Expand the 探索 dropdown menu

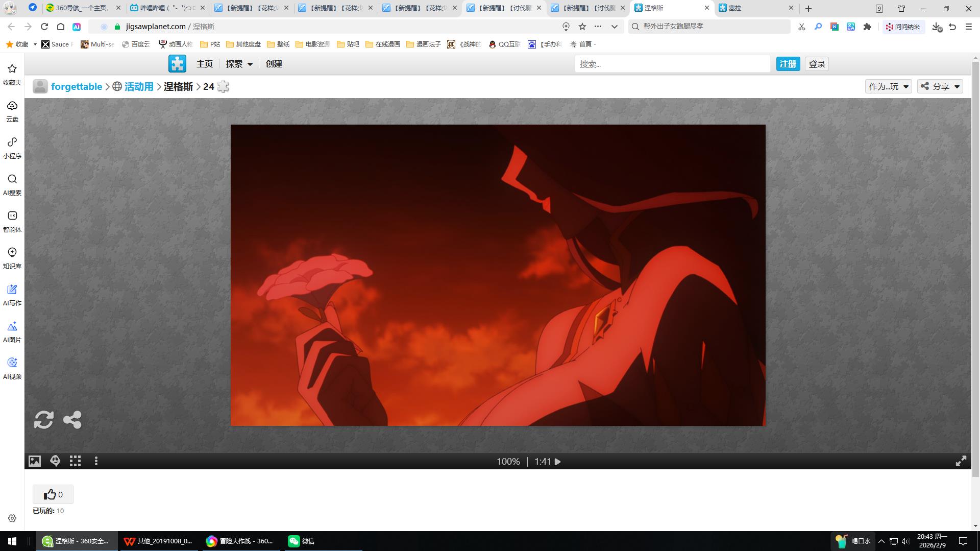tap(239, 64)
